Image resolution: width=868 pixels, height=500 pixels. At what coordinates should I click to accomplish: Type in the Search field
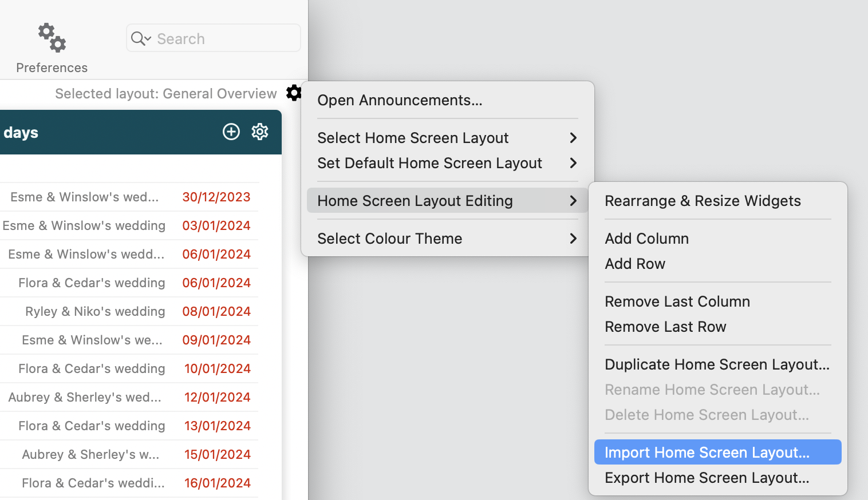(223, 38)
